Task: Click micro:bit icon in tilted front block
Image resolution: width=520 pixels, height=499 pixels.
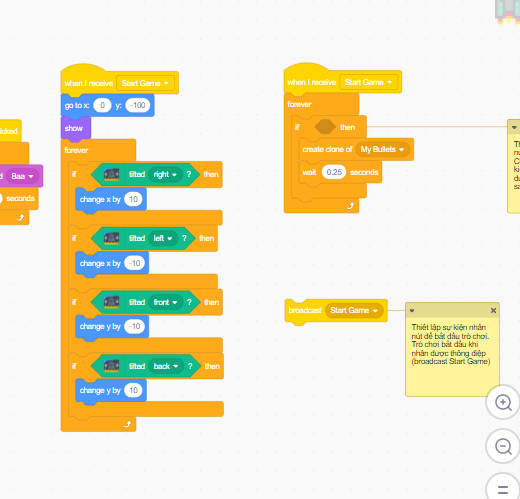Action: [111, 302]
